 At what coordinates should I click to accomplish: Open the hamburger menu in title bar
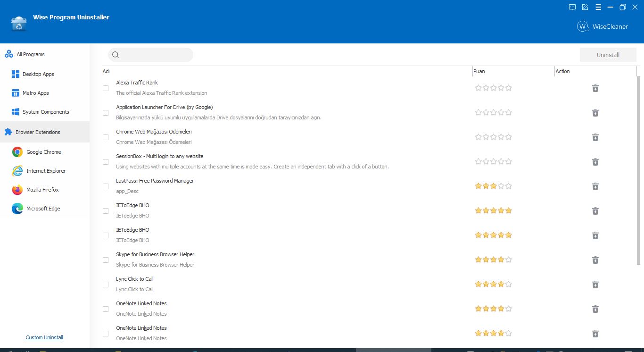(x=598, y=7)
